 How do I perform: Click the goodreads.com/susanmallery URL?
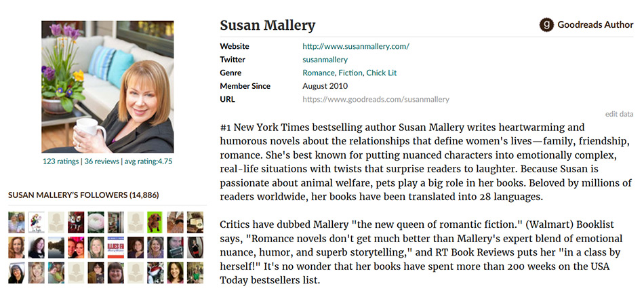pyautogui.click(x=376, y=99)
